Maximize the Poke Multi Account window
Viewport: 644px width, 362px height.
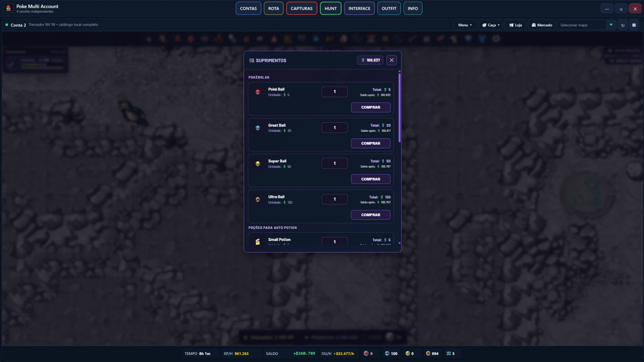(x=621, y=8)
